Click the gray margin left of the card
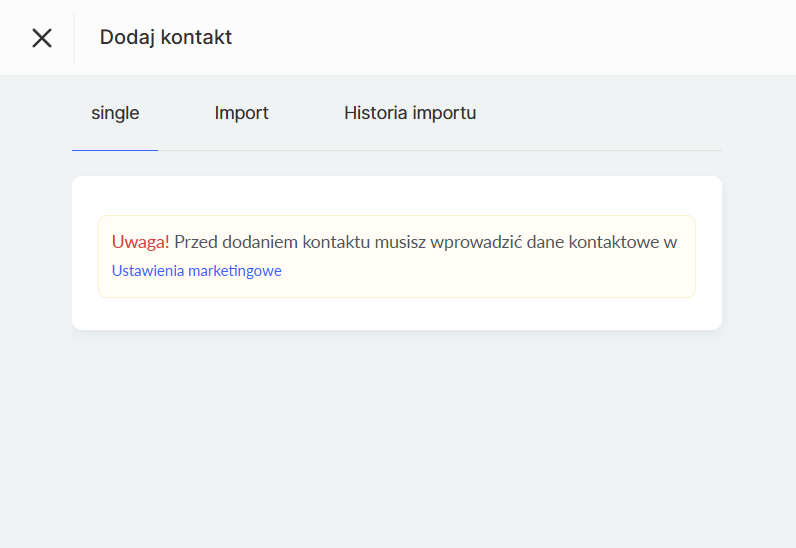The height and width of the screenshot is (548, 796). (35, 260)
